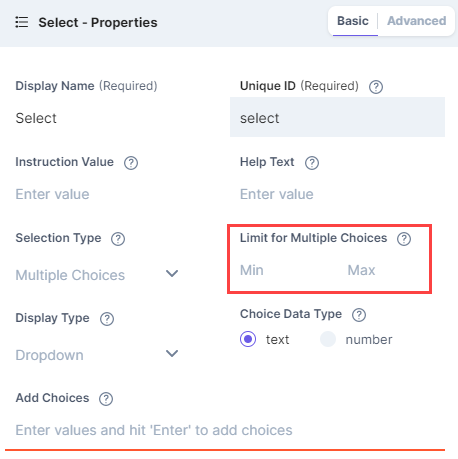Image resolution: width=458 pixels, height=459 pixels.
Task: Switch to the Basic tab
Action: (x=353, y=21)
